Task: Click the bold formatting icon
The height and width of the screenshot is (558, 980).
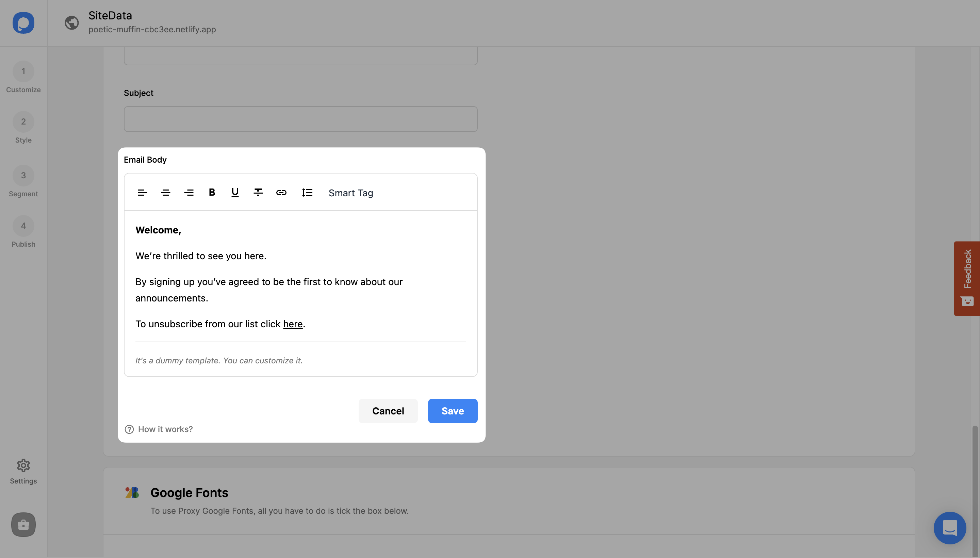Action: click(x=211, y=192)
